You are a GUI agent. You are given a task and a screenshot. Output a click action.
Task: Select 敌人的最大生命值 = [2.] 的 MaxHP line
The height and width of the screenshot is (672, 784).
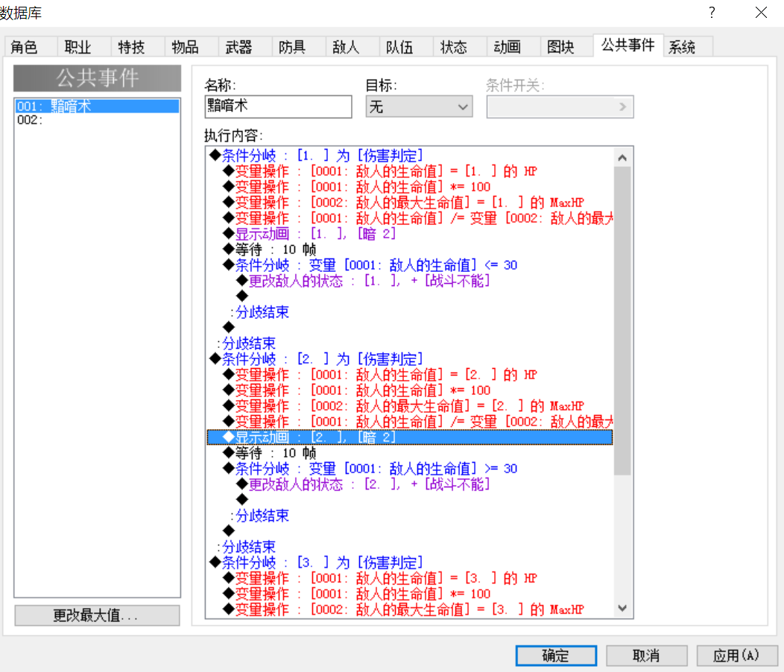tap(410, 406)
